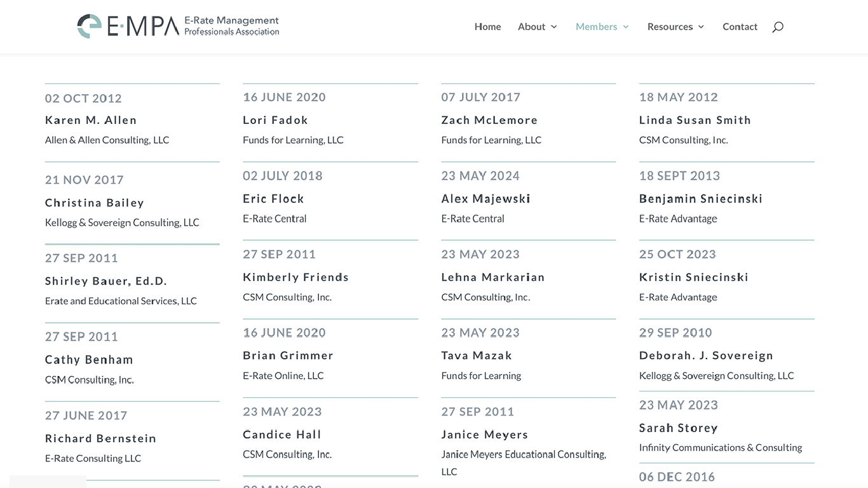Select member Cathy Benham
868x488 pixels.
pyautogui.click(x=89, y=360)
